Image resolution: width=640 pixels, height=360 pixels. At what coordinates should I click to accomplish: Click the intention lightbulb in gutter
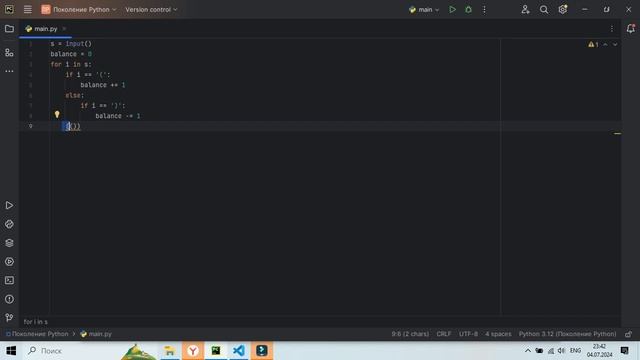coord(57,115)
